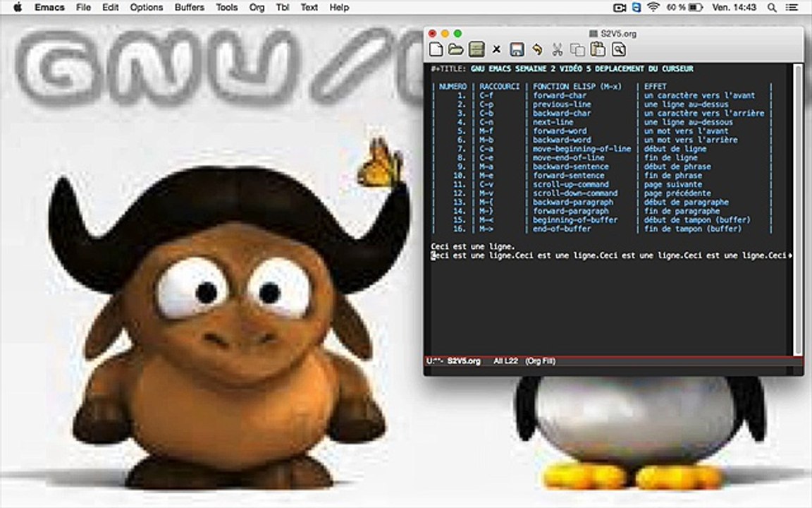Click the scroll-down-command cell

click(575, 193)
